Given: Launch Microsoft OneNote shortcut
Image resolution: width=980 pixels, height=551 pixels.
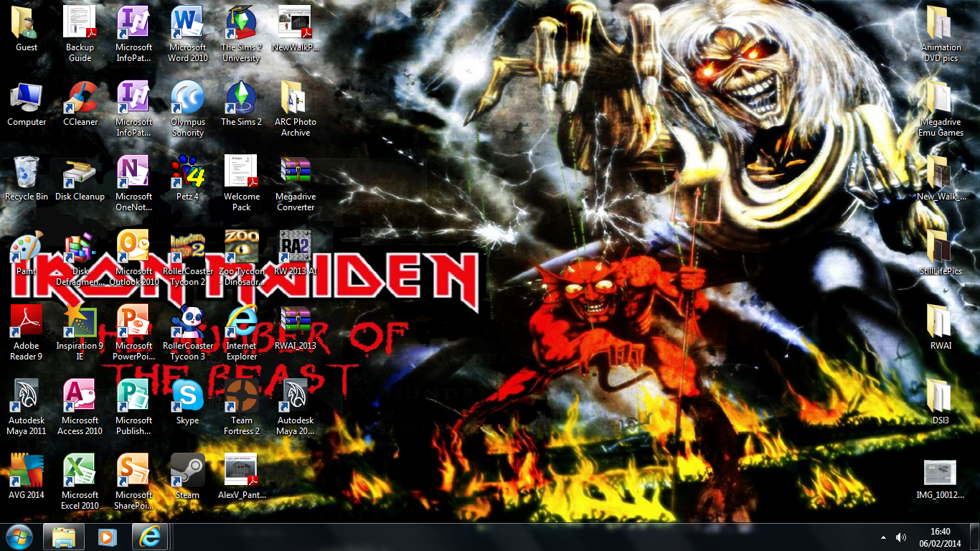Looking at the screenshot, I should click(134, 184).
